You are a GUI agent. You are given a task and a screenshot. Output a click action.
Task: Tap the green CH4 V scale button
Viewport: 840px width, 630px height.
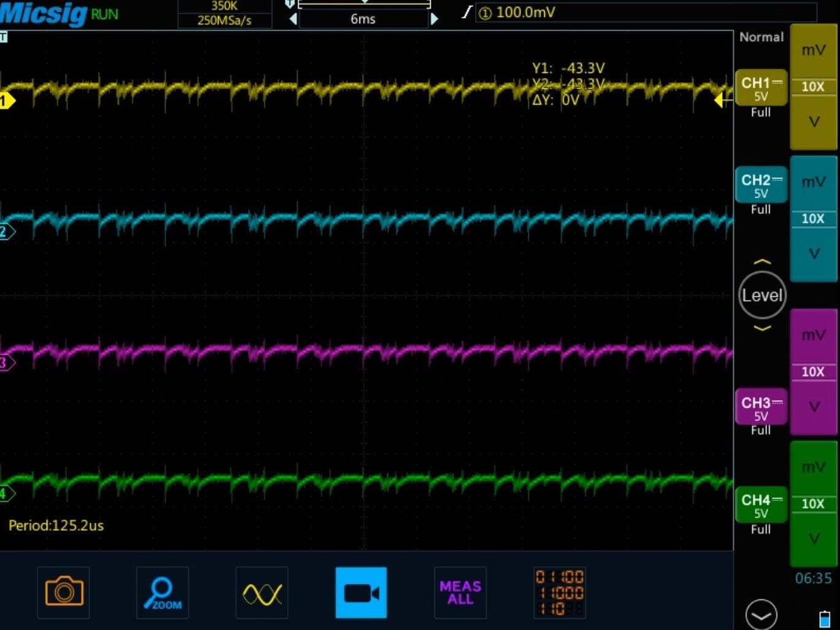pos(814,539)
